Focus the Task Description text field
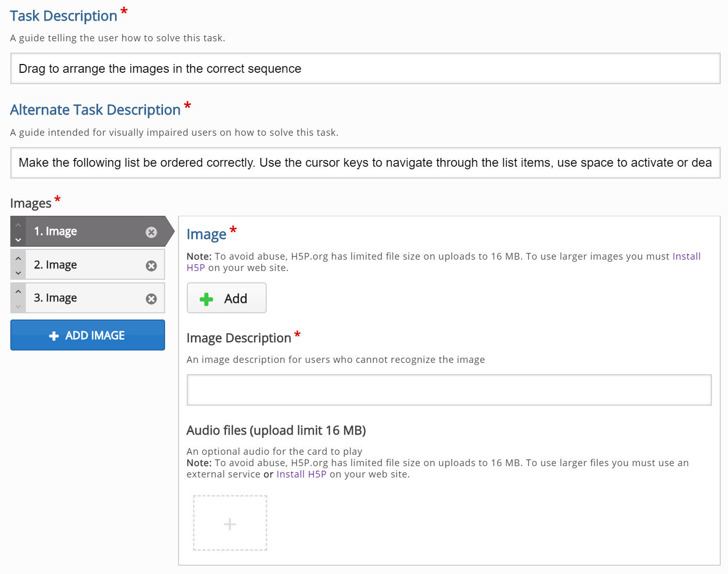The image size is (728, 574). (365, 69)
